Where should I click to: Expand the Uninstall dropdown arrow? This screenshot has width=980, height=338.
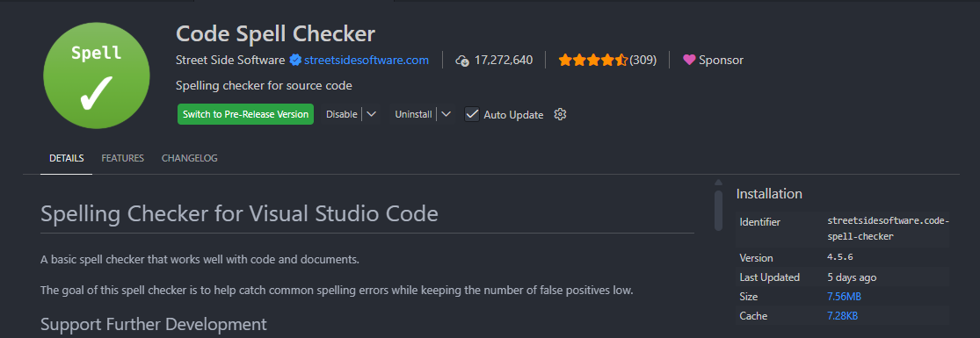(446, 114)
